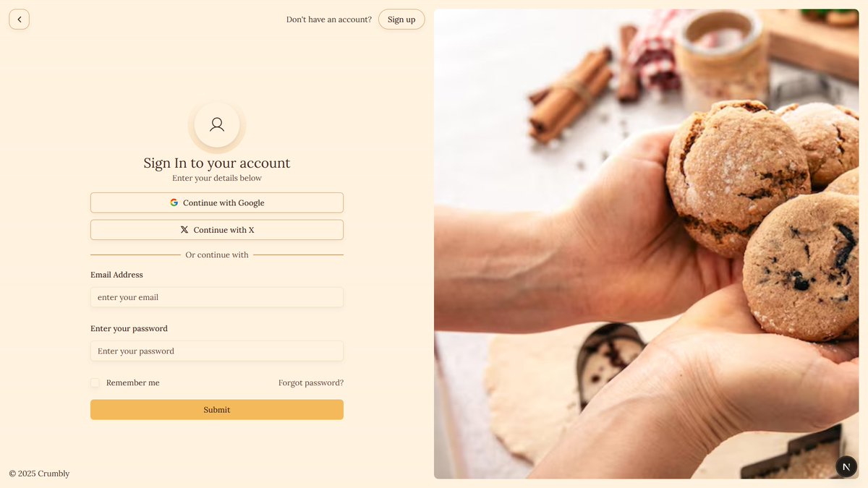
Task: Tick the Remember me checkbox
Action: [x=95, y=382]
